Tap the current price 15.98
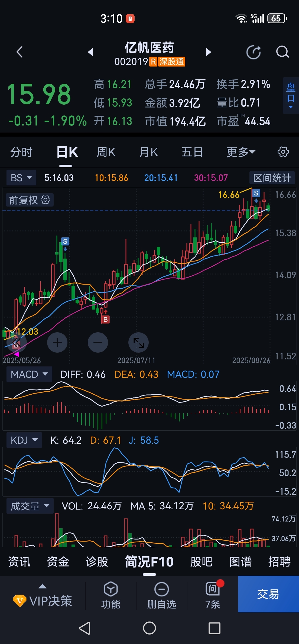The height and width of the screenshot is (644, 299). [x=39, y=94]
